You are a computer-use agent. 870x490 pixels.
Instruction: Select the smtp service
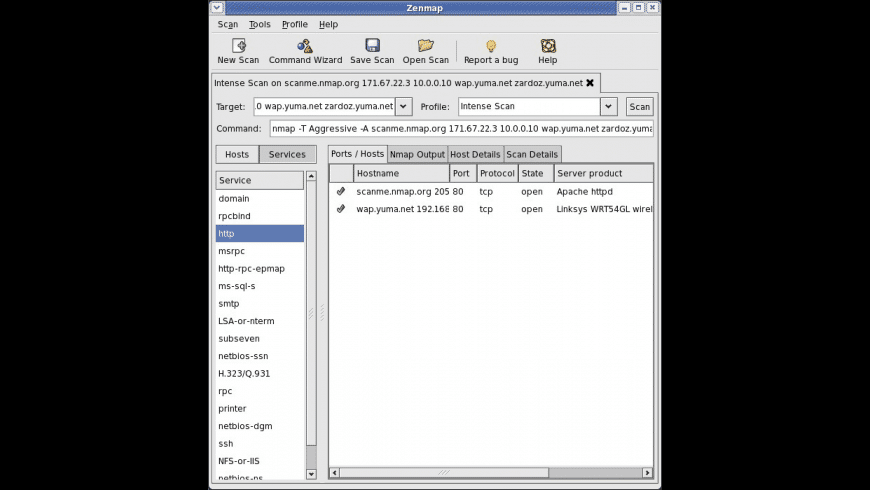click(260, 304)
